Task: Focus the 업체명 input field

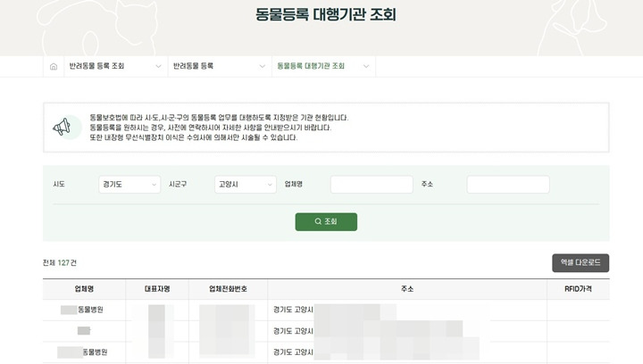Action: pyautogui.click(x=372, y=185)
